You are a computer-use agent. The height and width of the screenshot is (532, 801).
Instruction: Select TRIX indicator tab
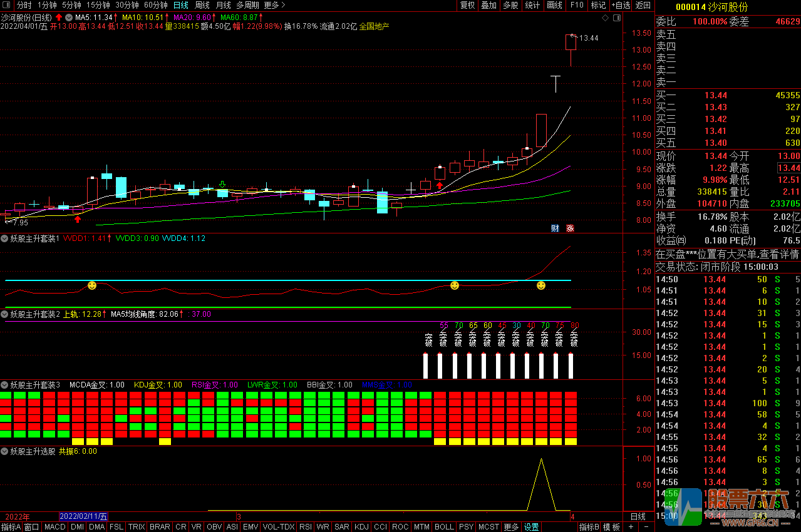137,527
